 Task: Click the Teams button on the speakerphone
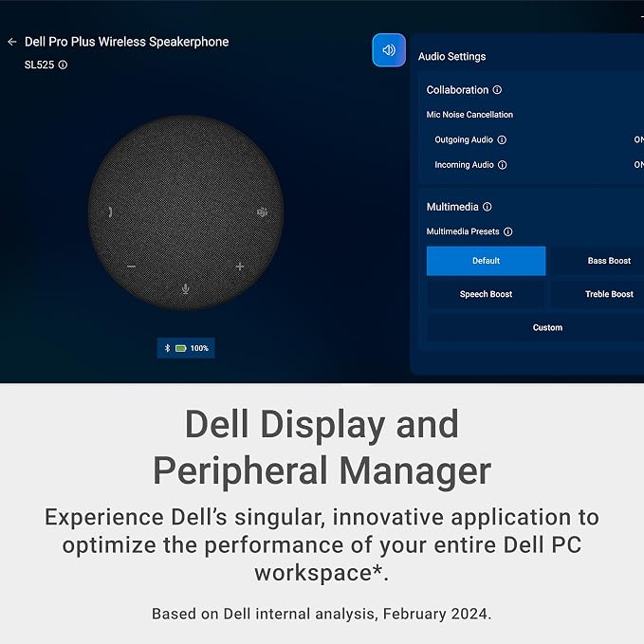(262, 212)
